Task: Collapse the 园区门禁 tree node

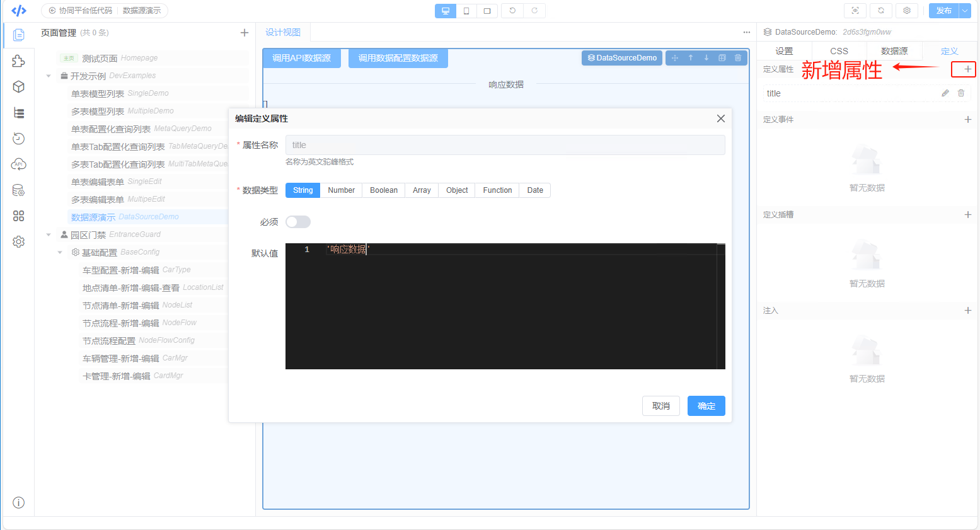Action: 49,234
